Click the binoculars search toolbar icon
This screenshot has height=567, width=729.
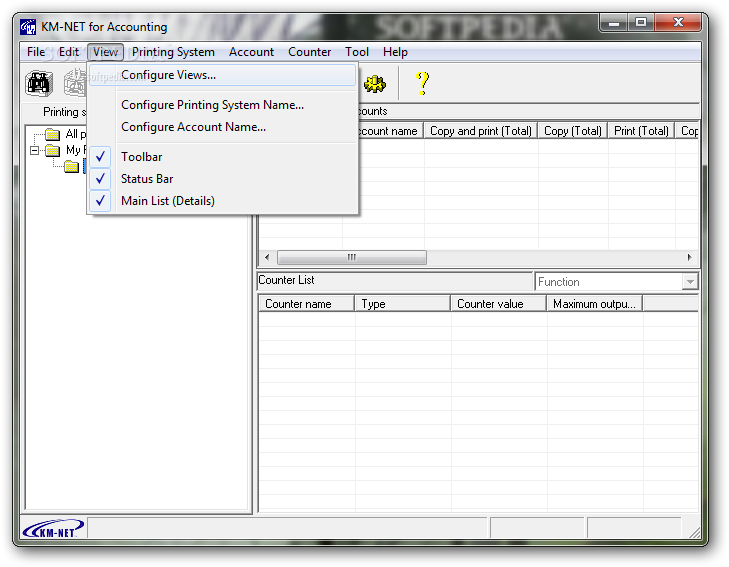click(x=39, y=84)
